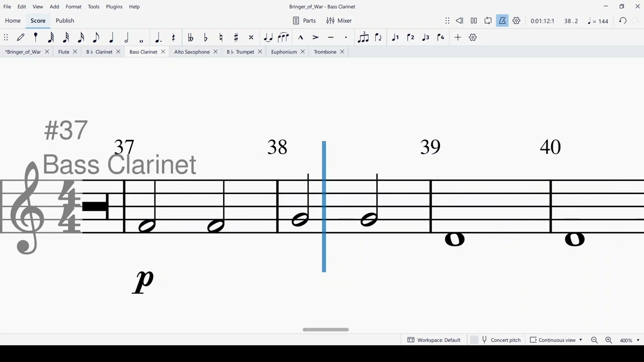Open the Help menu

tap(134, 7)
